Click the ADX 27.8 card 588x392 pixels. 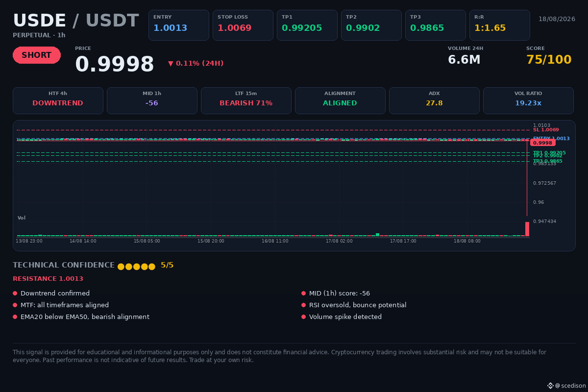tap(434, 101)
